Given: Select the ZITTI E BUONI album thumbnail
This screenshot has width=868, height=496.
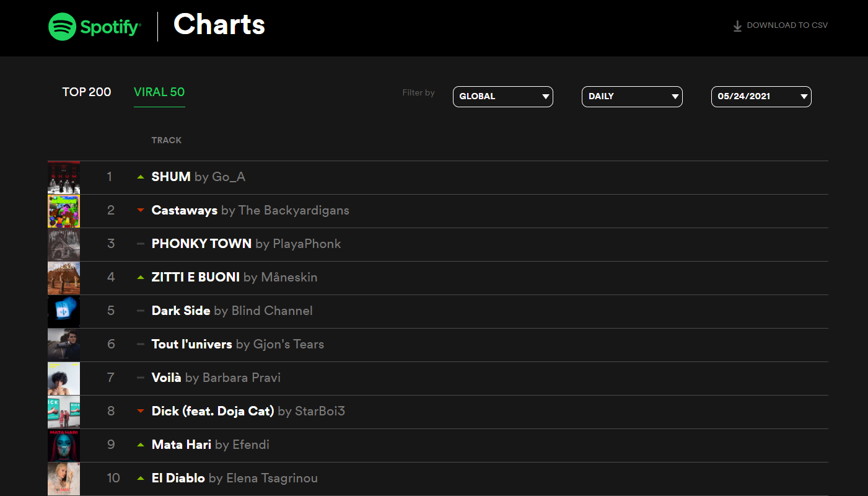Looking at the screenshot, I should (64, 278).
